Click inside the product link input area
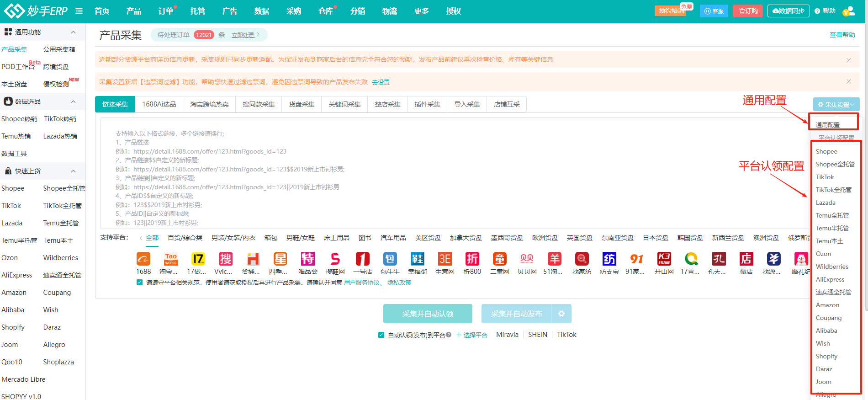 [x=454, y=173]
